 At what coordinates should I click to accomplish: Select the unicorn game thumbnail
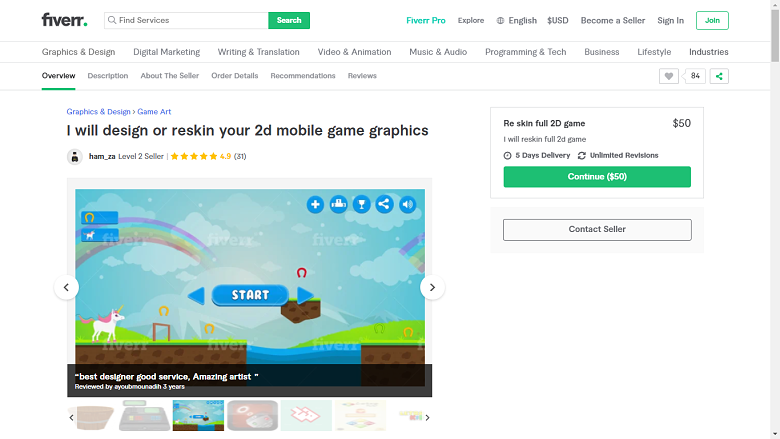198,416
